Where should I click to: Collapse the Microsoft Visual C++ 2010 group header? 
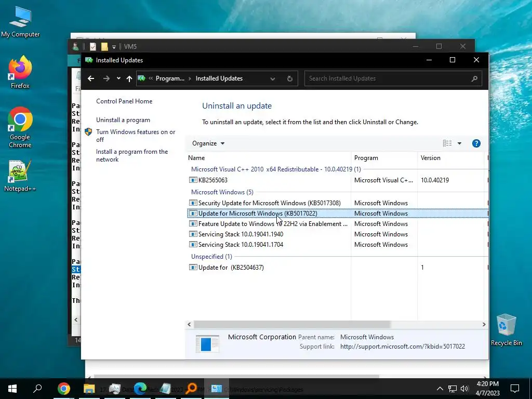pos(276,169)
